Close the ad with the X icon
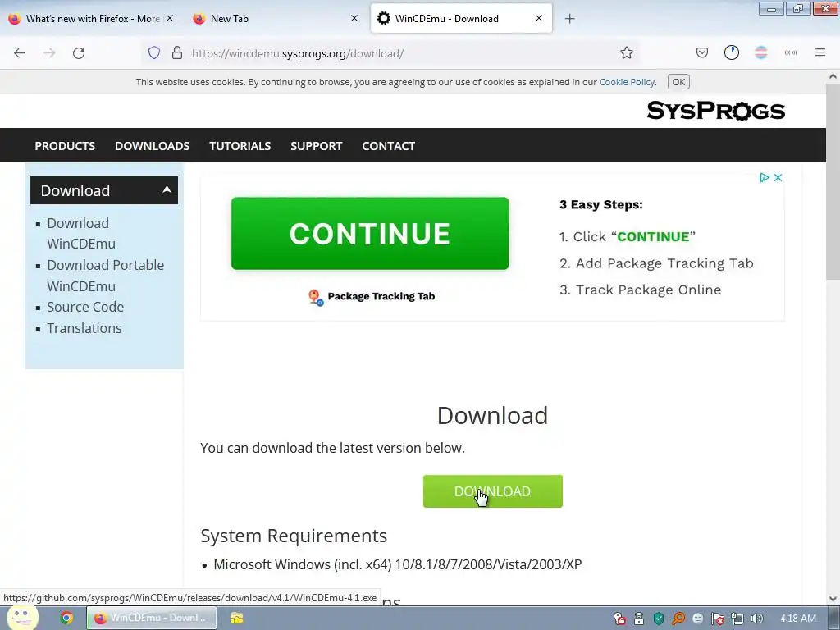Viewport: 840px width, 630px height. pos(778,177)
